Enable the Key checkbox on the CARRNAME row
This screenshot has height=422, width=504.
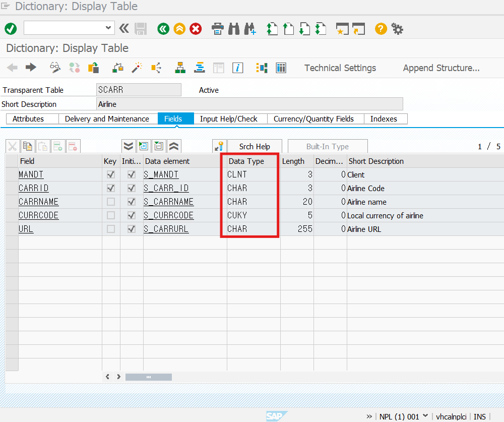pyautogui.click(x=110, y=201)
